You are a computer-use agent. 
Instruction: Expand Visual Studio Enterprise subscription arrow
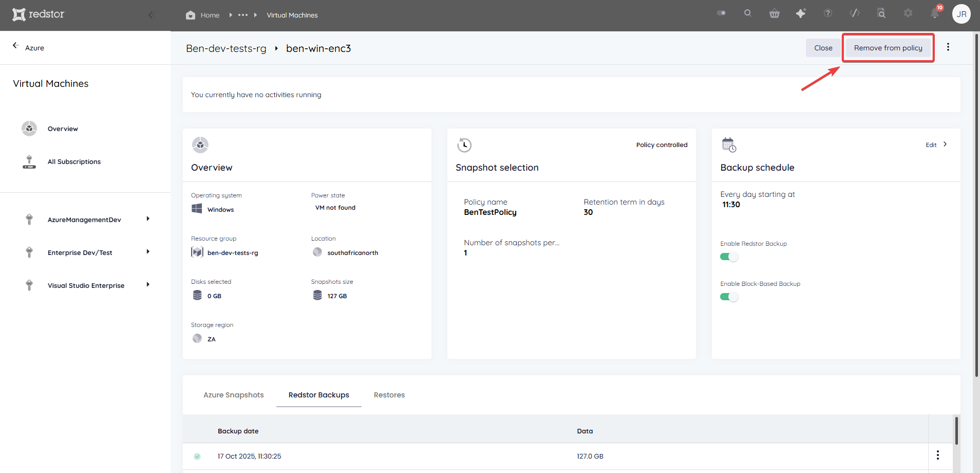pyautogui.click(x=148, y=285)
